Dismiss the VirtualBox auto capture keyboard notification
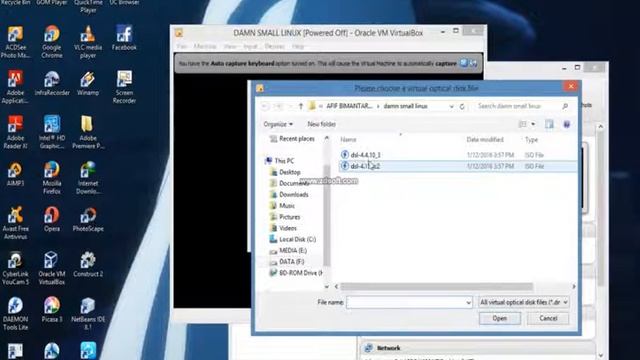Screen dimensions: 640x360 [x=464, y=63]
